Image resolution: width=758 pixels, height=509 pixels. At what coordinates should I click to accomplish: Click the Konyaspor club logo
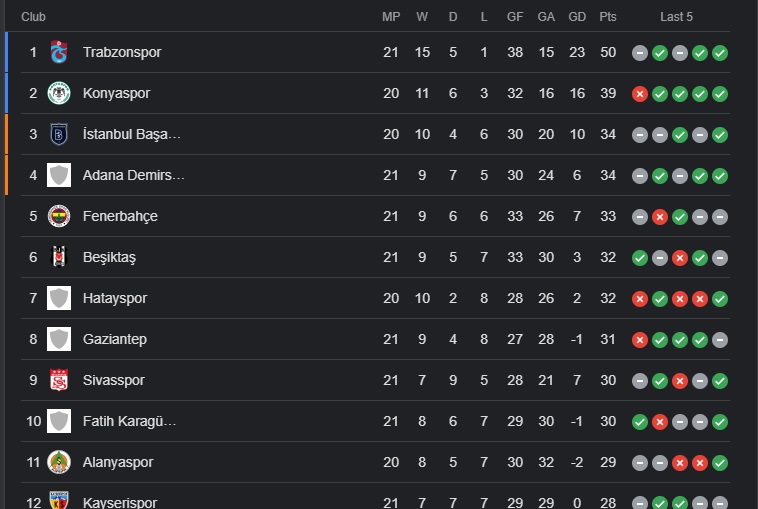pos(59,93)
